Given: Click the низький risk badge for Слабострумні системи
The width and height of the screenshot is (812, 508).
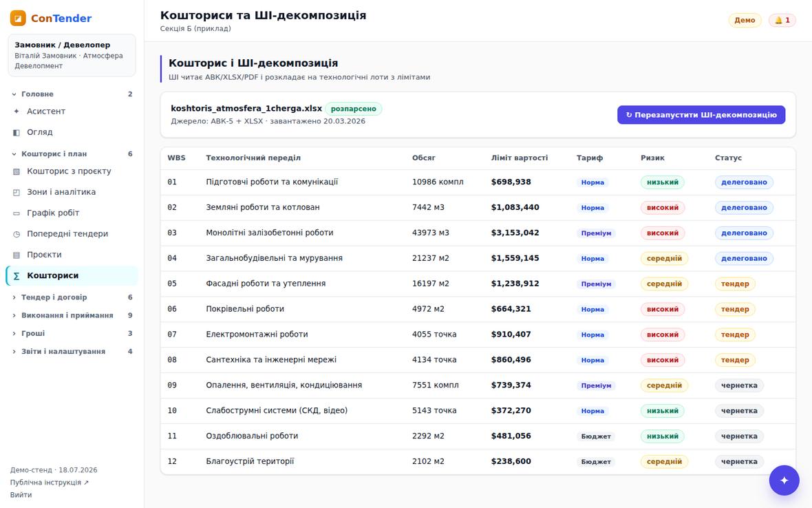Looking at the screenshot, I should [663, 411].
